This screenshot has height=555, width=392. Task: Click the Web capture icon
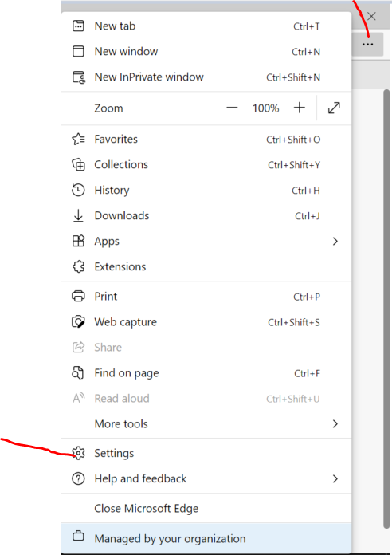click(79, 321)
